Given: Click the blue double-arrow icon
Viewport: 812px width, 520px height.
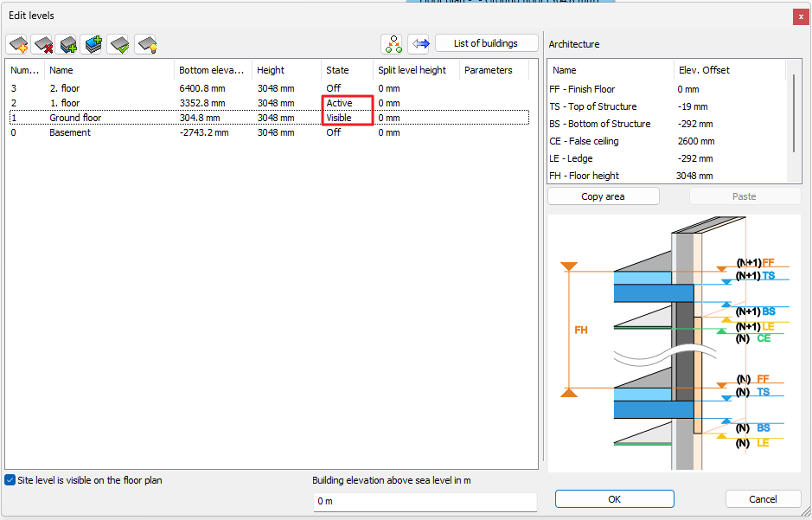Looking at the screenshot, I should (419, 44).
